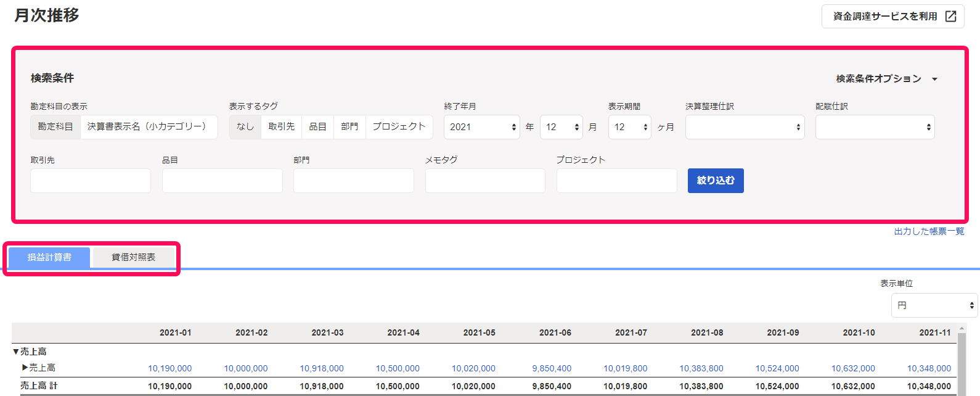The image size is (980, 396).
Task: Click the 売上高 計 total 9,850,400 cell
Action: [x=552, y=386]
